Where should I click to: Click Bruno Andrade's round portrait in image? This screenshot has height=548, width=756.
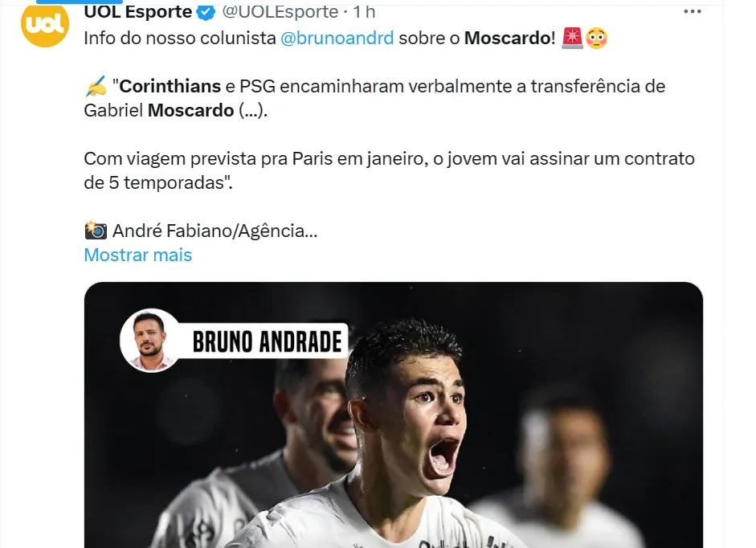(149, 341)
